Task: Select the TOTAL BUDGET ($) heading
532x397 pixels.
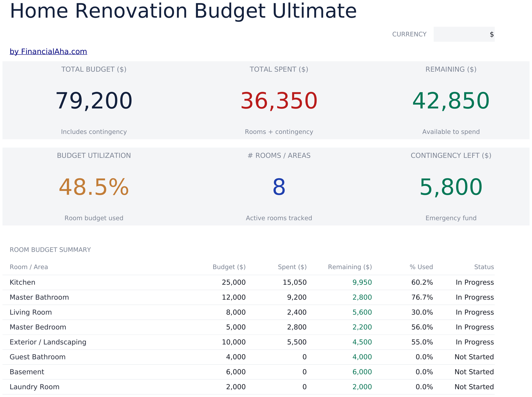Action: 94,69
